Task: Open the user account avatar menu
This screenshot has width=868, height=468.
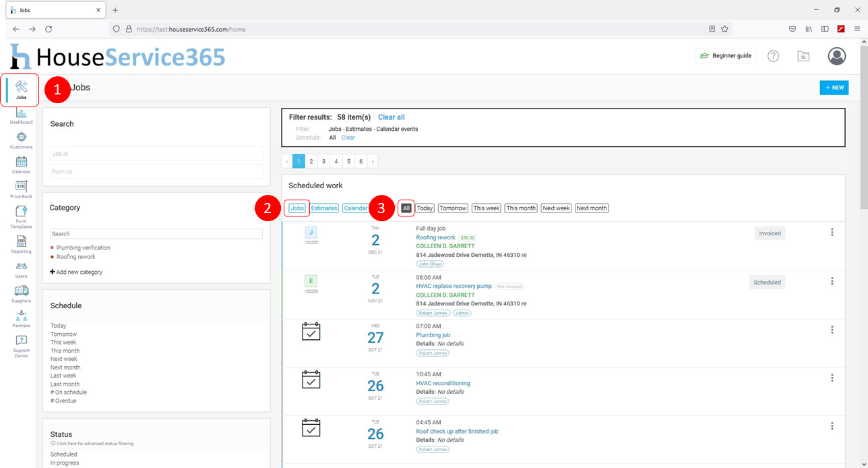Action: tap(837, 56)
